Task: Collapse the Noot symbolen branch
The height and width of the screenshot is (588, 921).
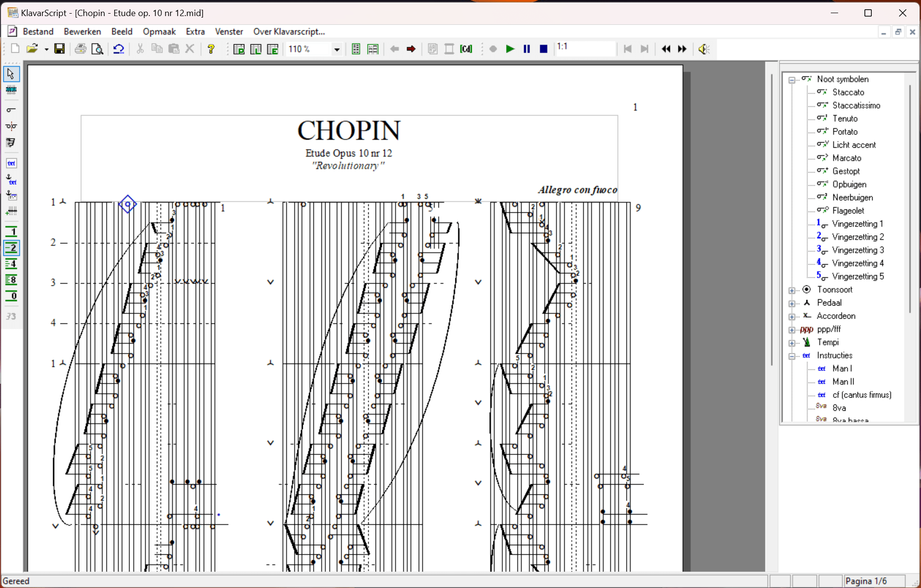Action: (x=792, y=78)
